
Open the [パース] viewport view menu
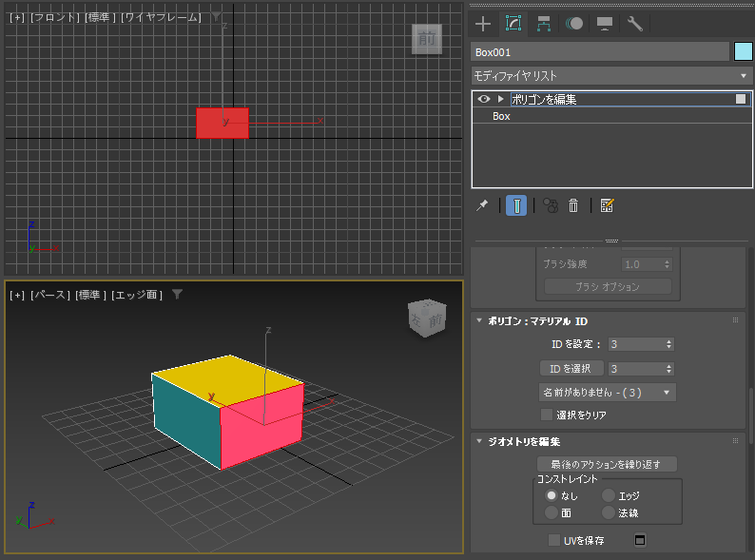[50, 295]
